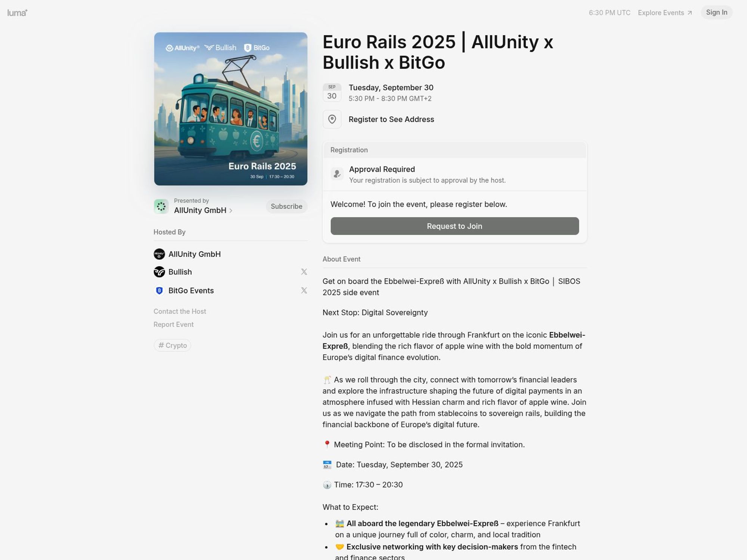Click the Meeting Point pin emoji
This screenshot has width=747, height=560.
(327, 444)
